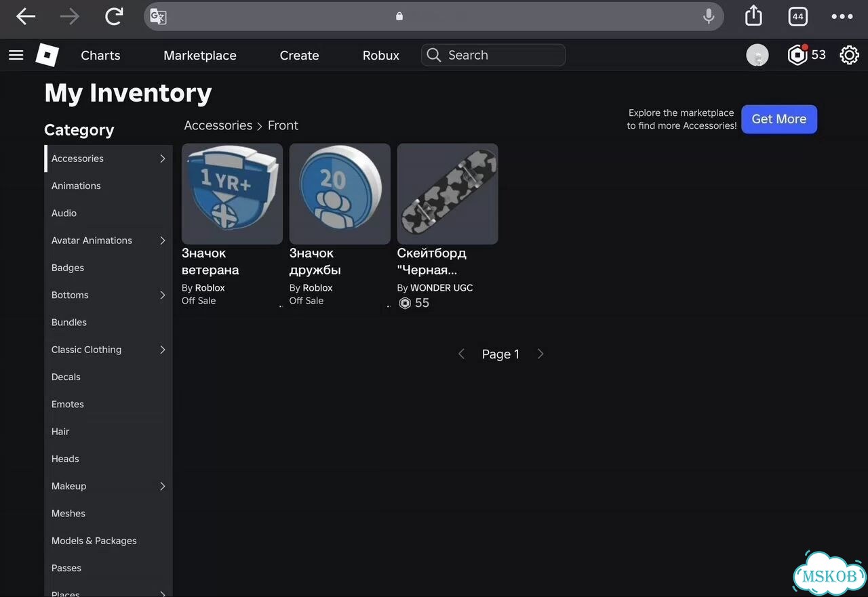Select the Accessories category label
Viewport: 868px width, 597px height.
[77, 159]
